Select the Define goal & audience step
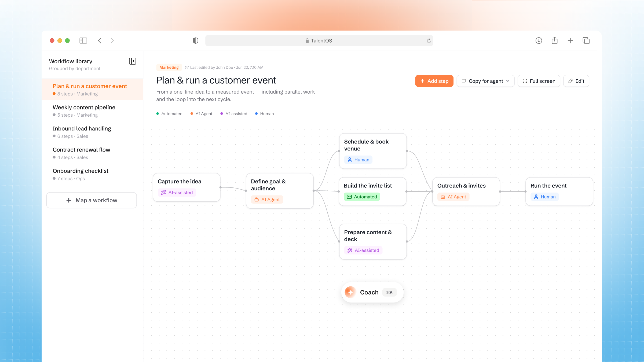The width and height of the screenshot is (644, 362). point(280,191)
